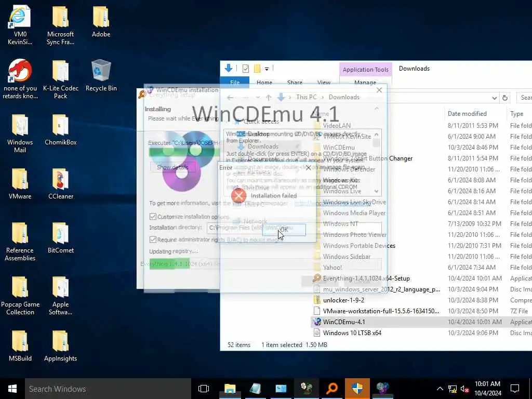Open the taskbar clock showing 10:01 AM

pos(487,389)
